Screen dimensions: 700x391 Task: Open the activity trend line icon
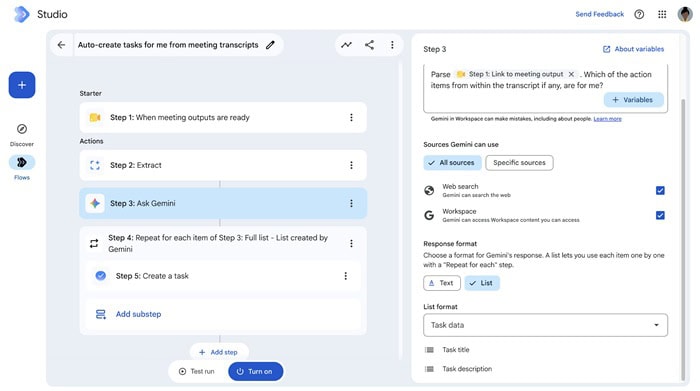[x=346, y=45]
